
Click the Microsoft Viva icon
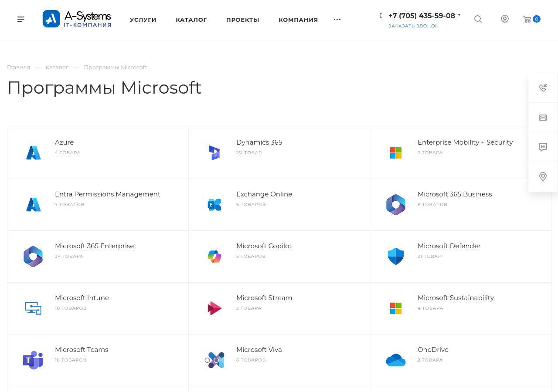pyautogui.click(x=214, y=360)
